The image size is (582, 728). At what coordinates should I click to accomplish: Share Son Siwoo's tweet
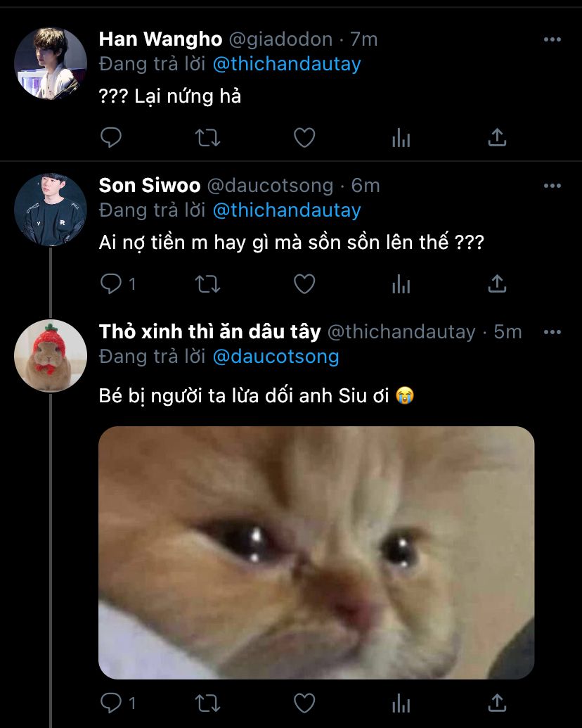[x=497, y=283]
